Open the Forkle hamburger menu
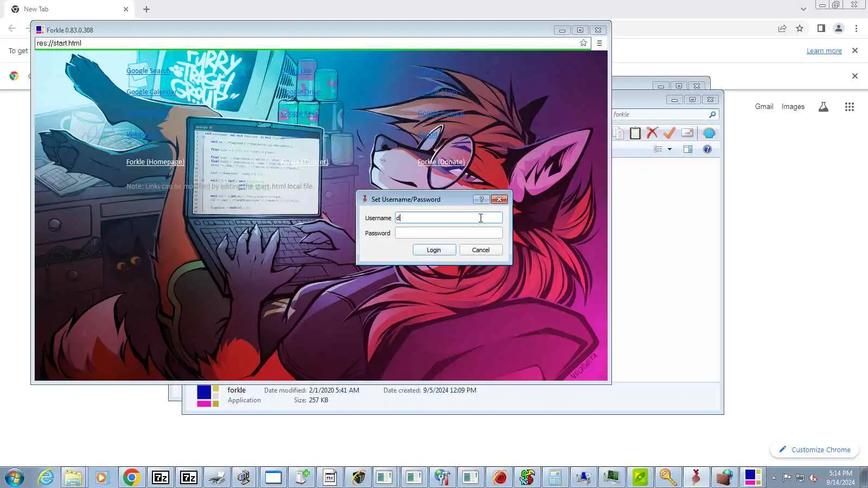 tap(599, 43)
